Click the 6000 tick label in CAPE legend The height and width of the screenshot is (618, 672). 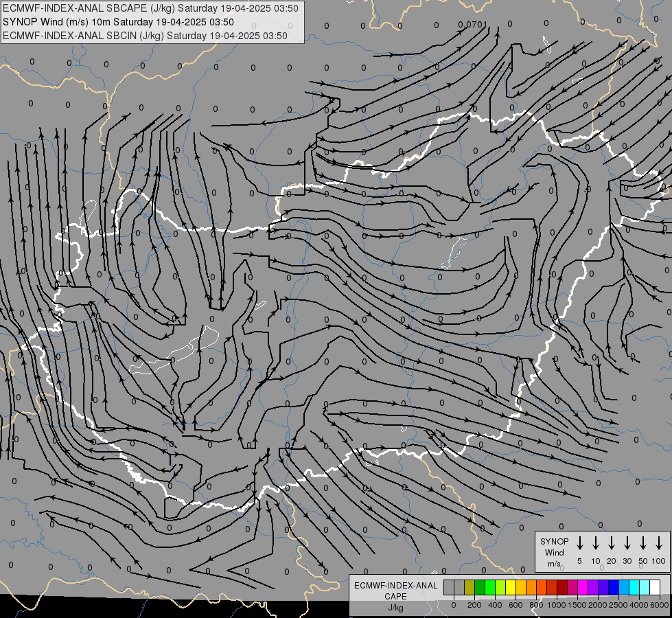point(660,605)
